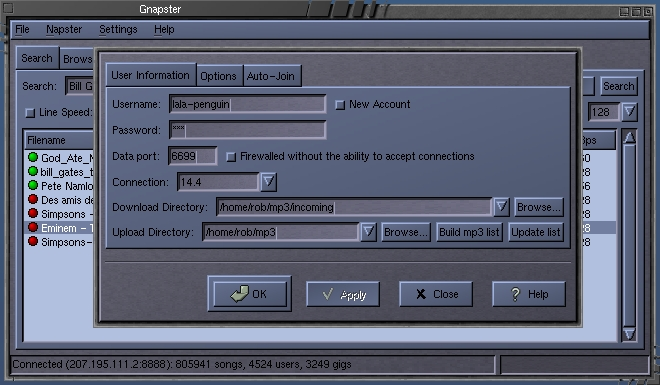Click the dialog Help button
The width and height of the screenshot is (660, 385).
[529, 294]
